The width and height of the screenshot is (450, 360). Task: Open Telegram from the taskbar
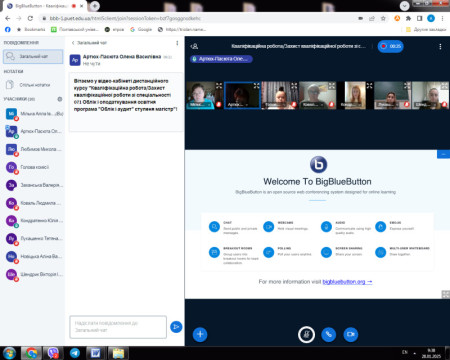pyautogui.click(x=75, y=353)
